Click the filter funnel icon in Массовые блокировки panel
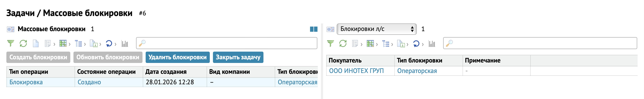The height and width of the screenshot is (99, 644). tap(11, 44)
